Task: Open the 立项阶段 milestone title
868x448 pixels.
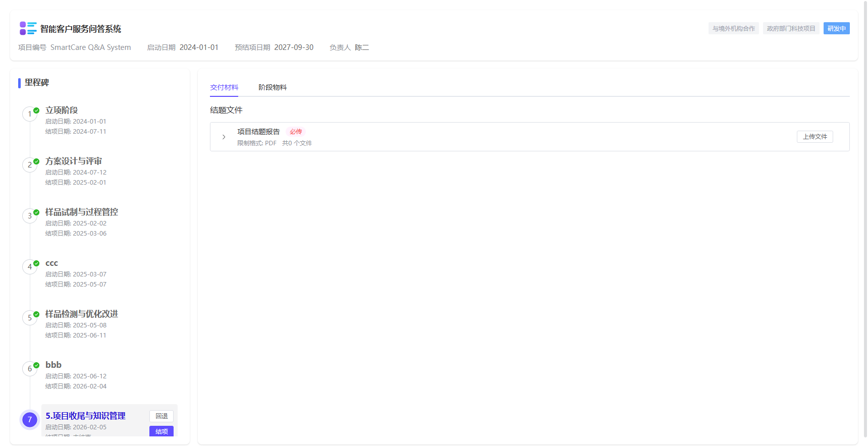Action: pos(62,110)
